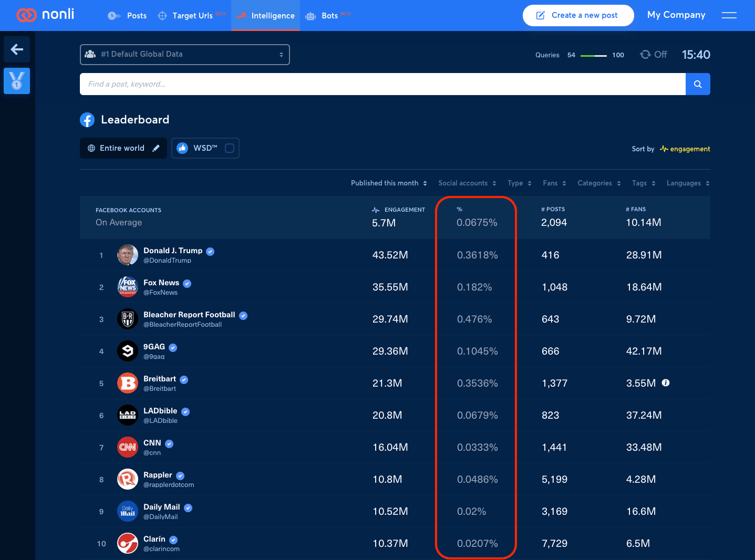The image size is (755, 560).
Task: Click the CNN account name
Action: (x=152, y=443)
